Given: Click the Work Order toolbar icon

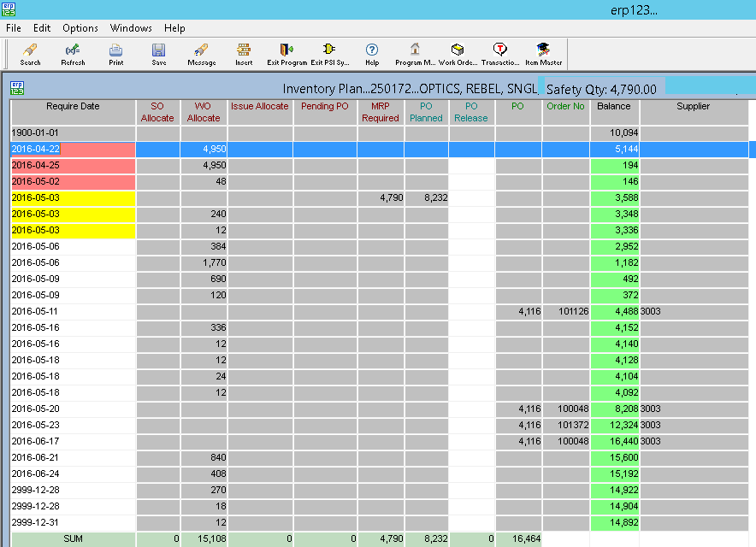Looking at the screenshot, I should [x=458, y=54].
